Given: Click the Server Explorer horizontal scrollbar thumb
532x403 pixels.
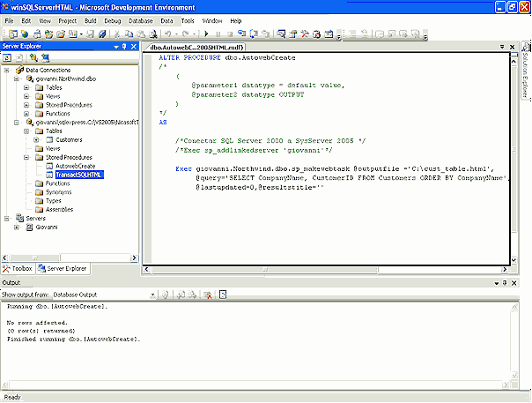Looking at the screenshot, I should pyautogui.click(x=35, y=257).
